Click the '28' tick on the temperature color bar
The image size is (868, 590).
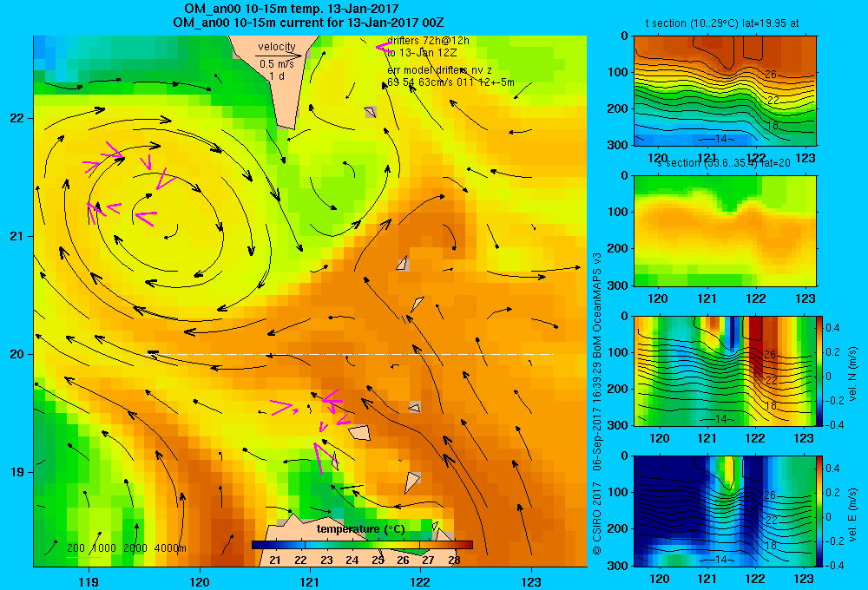tap(455, 560)
